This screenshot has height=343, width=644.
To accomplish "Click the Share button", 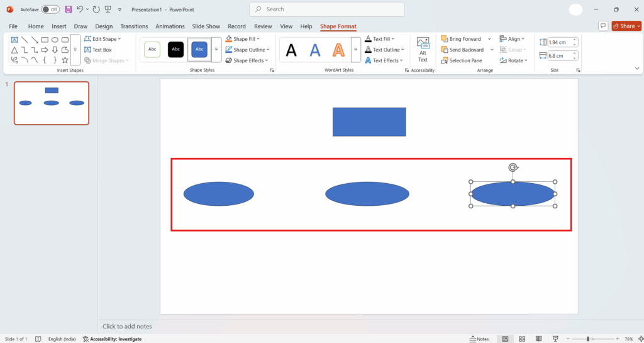I will click(626, 26).
